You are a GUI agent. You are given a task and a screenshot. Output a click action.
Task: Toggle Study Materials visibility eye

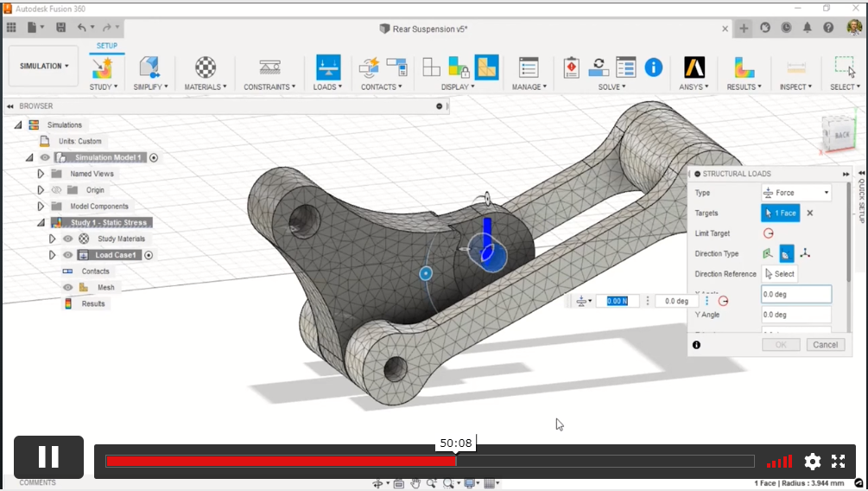pos(67,239)
